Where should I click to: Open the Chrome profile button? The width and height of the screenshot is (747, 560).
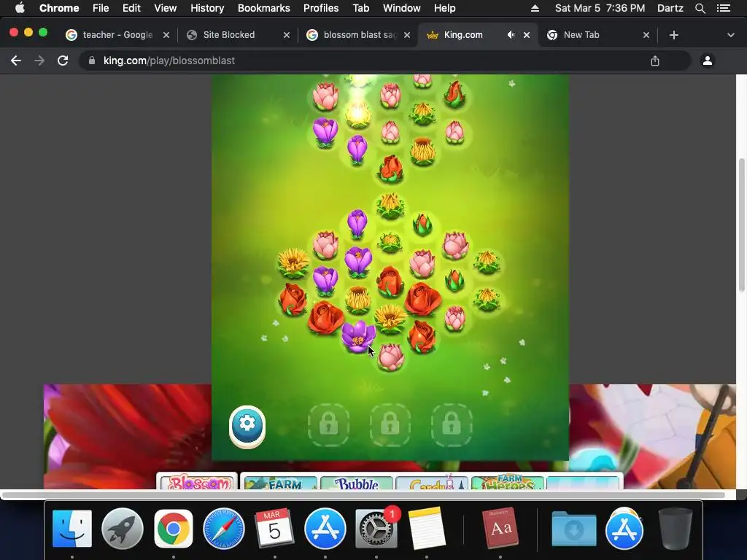[x=708, y=61]
